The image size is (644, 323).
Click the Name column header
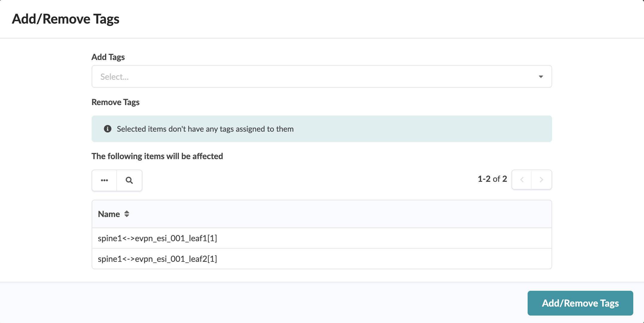[109, 214]
